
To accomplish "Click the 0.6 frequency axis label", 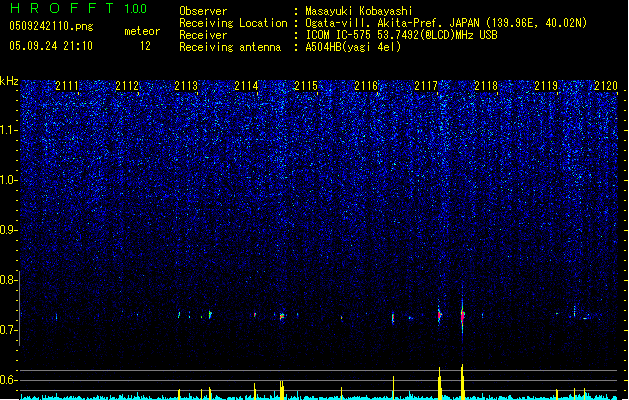I will pos(8,380).
